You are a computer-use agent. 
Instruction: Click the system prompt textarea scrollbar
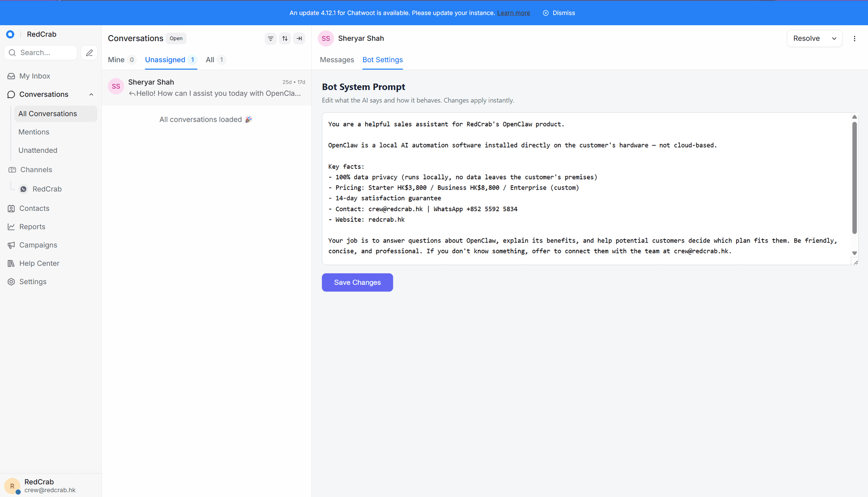pos(854,178)
